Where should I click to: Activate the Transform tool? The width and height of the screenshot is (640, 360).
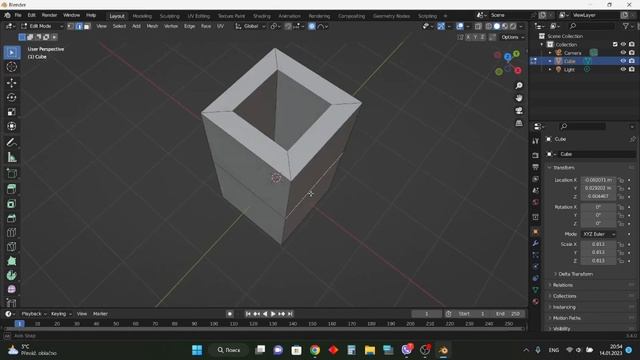[11, 126]
